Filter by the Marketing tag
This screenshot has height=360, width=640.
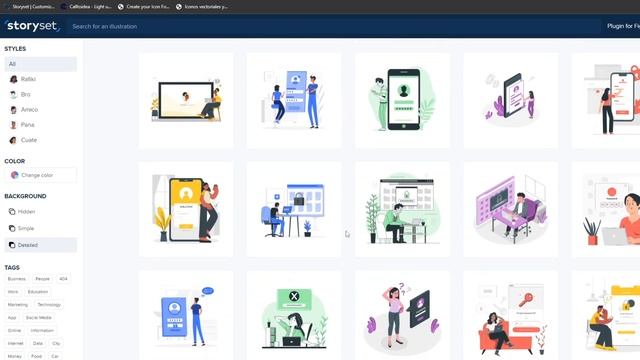[18, 304]
